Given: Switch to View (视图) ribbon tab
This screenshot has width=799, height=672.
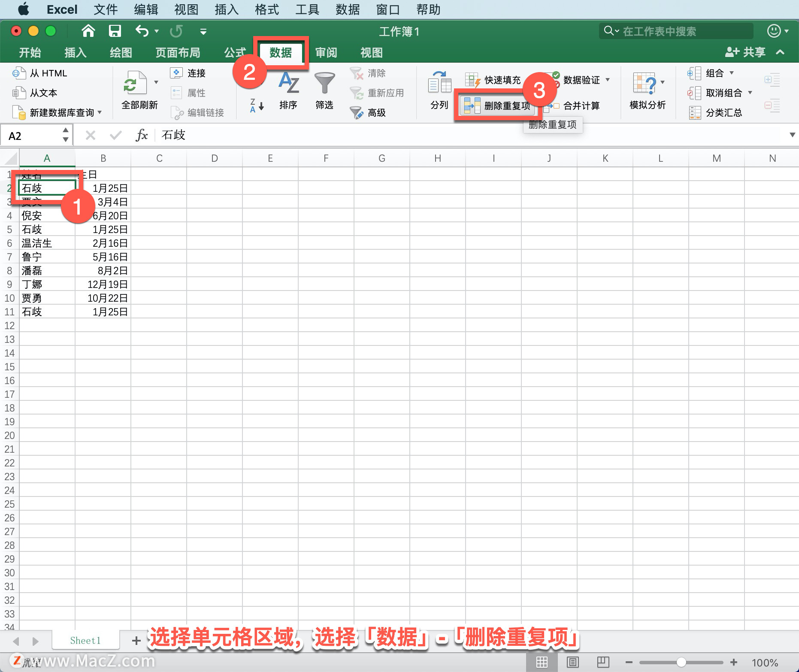Looking at the screenshot, I should click(x=372, y=52).
